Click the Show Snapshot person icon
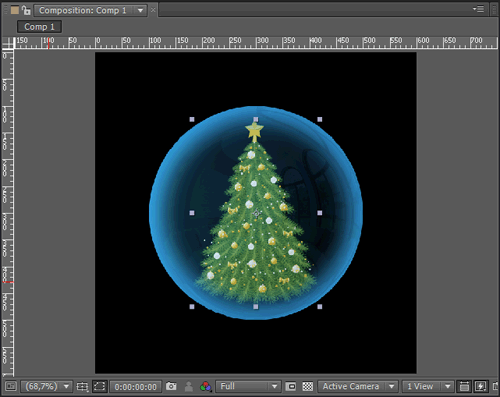 tap(189, 387)
